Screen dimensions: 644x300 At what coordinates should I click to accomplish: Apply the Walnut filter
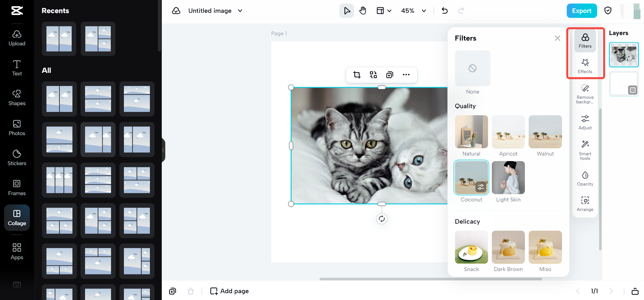tap(545, 132)
